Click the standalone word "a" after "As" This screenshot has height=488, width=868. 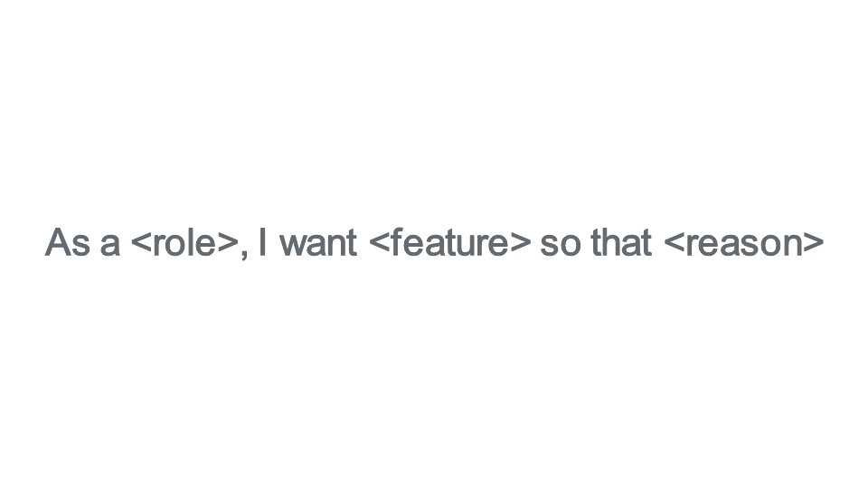coord(109,246)
